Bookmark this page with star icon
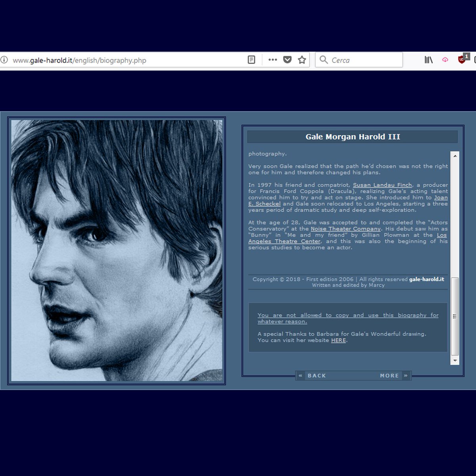476x476 pixels. [302, 60]
